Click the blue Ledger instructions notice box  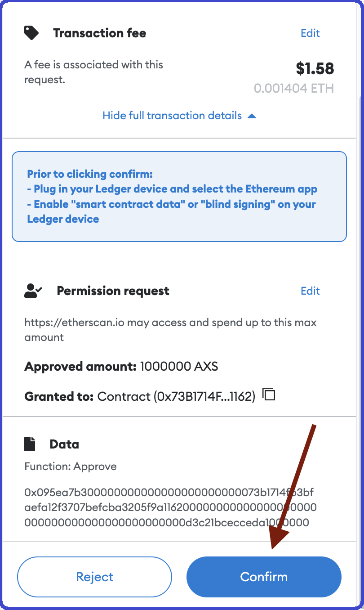(x=179, y=197)
